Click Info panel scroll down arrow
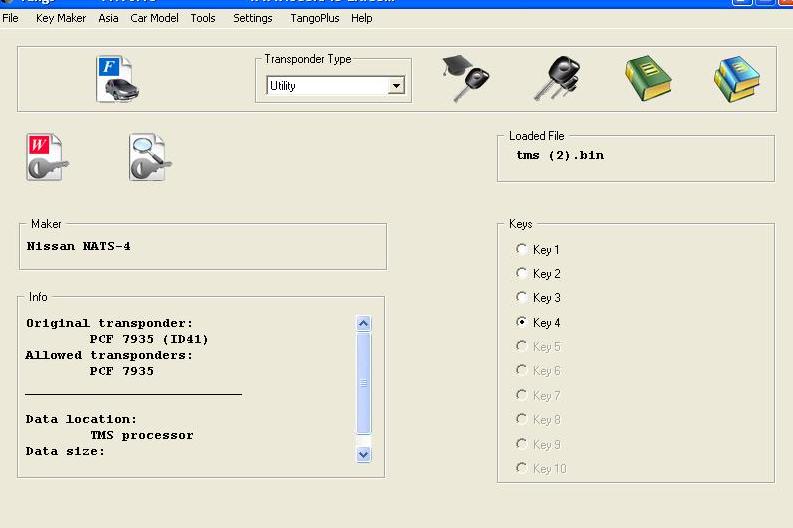The width and height of the screenshot is (793, 528). click(x=364, y=455)
